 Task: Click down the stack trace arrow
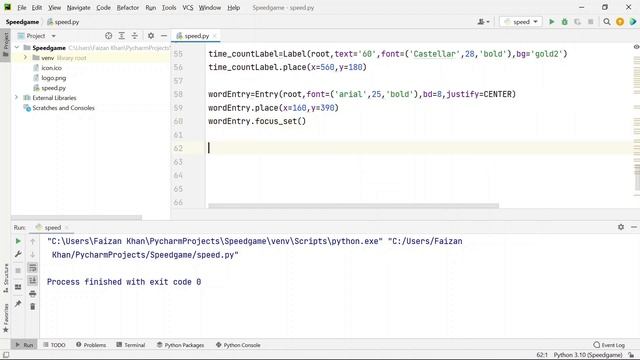click(x=33, y=254)
